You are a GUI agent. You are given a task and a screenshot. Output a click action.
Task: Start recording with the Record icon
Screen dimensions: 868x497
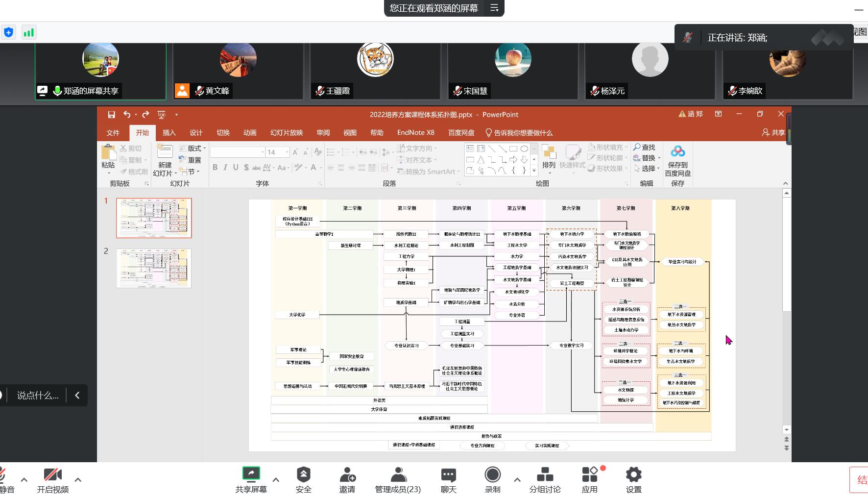point(492,474)
